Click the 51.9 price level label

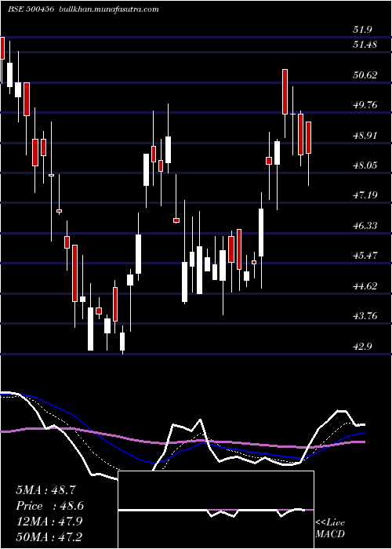(362, 30)
